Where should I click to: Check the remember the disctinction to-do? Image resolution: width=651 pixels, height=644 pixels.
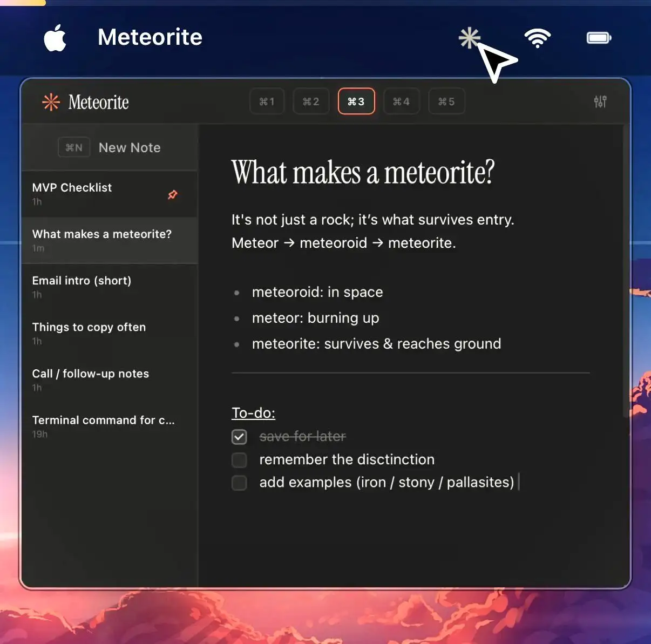(239, 460)
